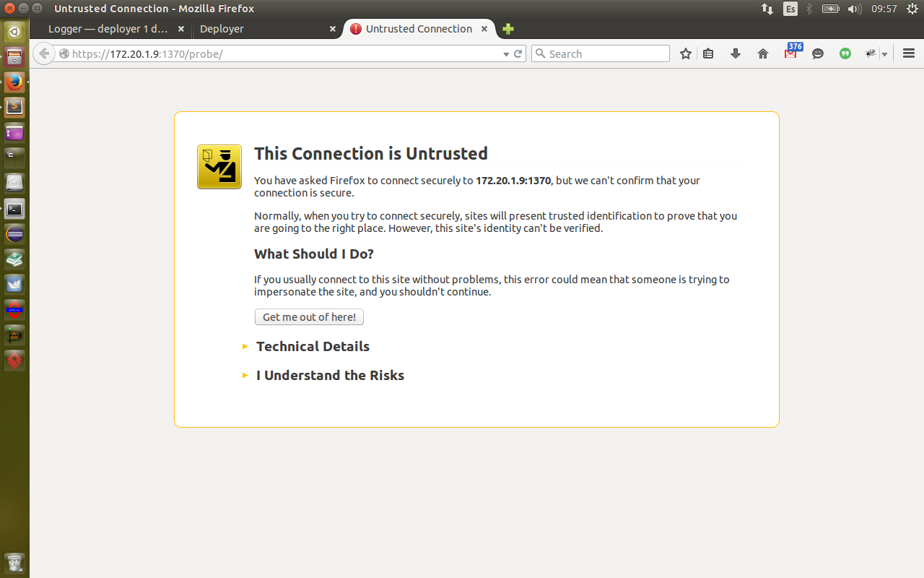Open the chat smiley icon in toolbar
924x578 pixels.
coord(817,53)
